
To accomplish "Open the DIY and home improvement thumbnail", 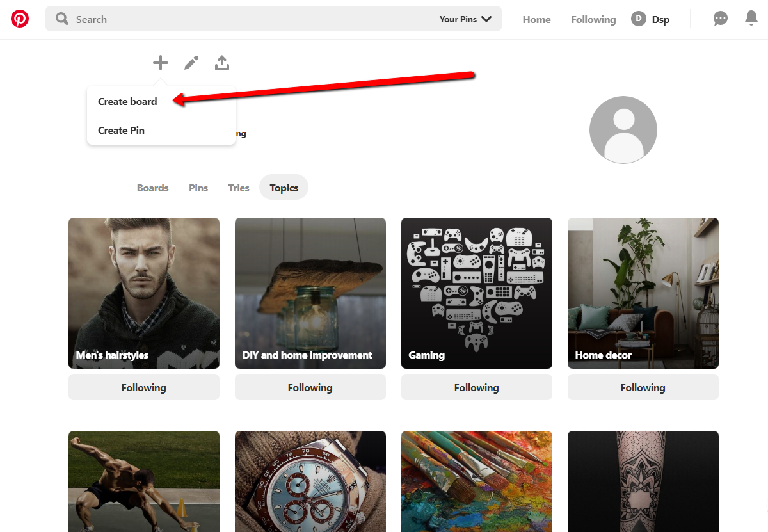I will click(310, 293).
